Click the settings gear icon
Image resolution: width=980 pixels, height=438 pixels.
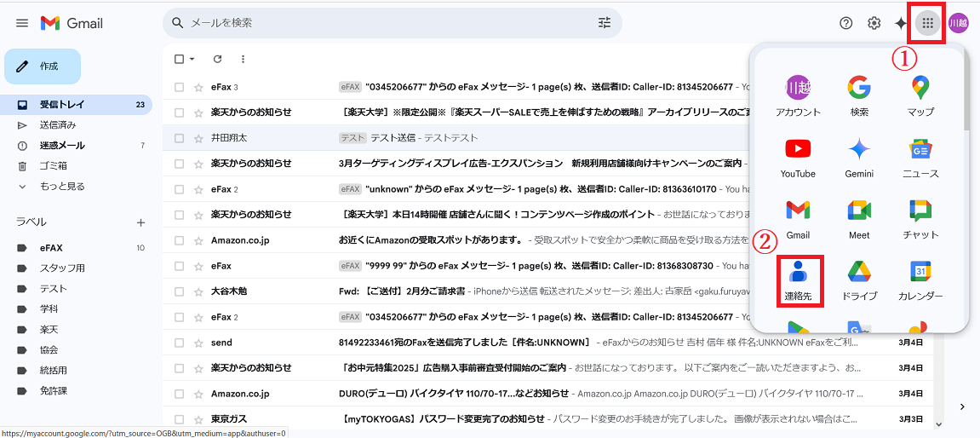click(874, 23)
